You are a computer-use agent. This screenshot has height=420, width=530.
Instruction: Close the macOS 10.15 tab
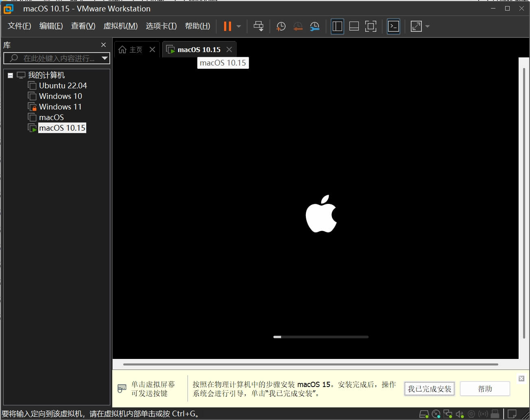pos(229,49)
